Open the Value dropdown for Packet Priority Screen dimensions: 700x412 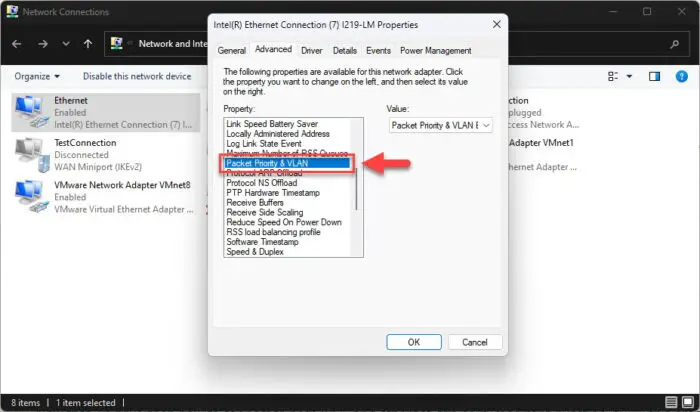441,125
